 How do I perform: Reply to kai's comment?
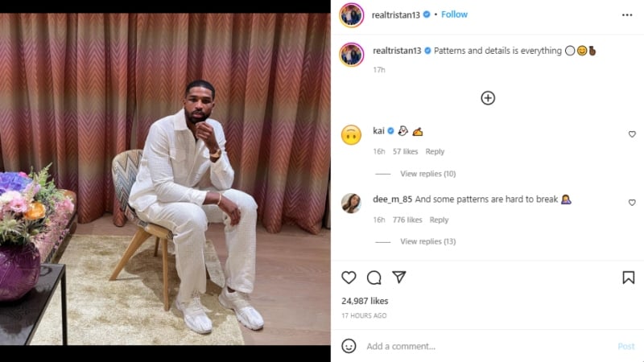click(435, 151)
